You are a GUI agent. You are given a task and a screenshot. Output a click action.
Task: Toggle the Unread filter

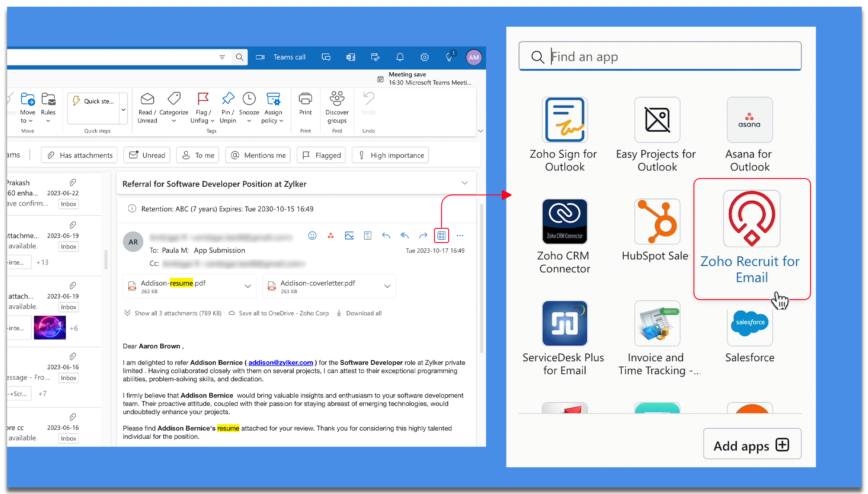click(147, 155)
